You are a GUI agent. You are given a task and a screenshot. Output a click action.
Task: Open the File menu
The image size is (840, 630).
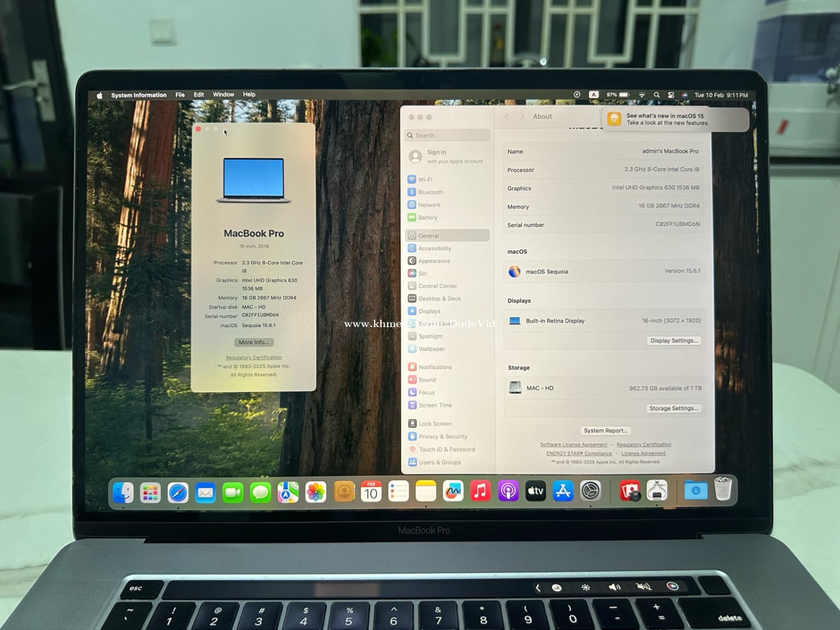click(180, 95)
